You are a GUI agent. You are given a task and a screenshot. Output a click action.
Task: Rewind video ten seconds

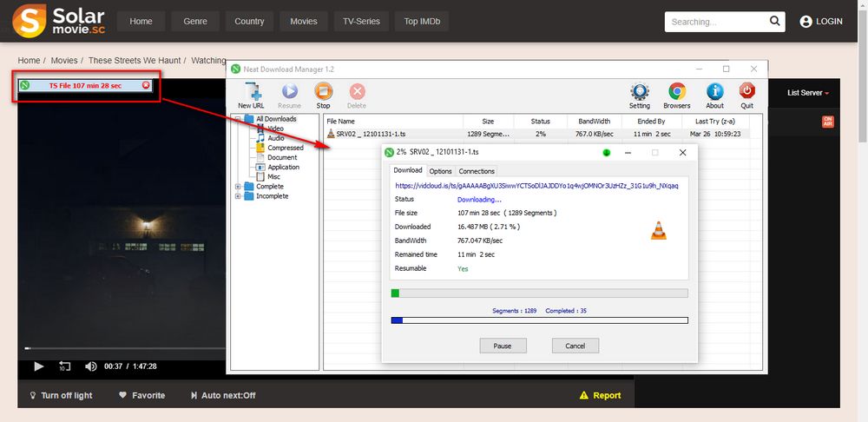[x=64, y=366]
